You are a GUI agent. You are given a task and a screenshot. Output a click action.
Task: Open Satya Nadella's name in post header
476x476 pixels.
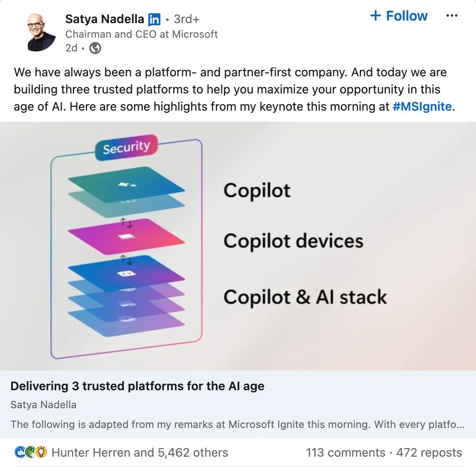point(104,19)
